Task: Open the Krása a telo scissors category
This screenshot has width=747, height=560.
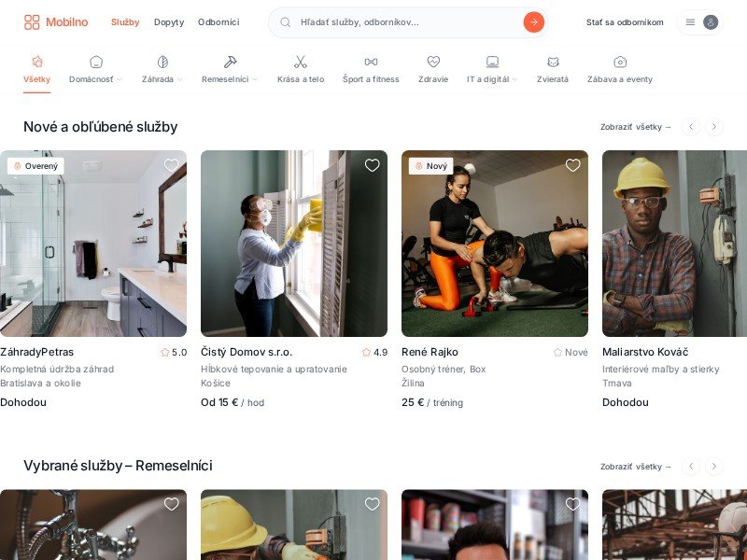Action: point(301,63)
